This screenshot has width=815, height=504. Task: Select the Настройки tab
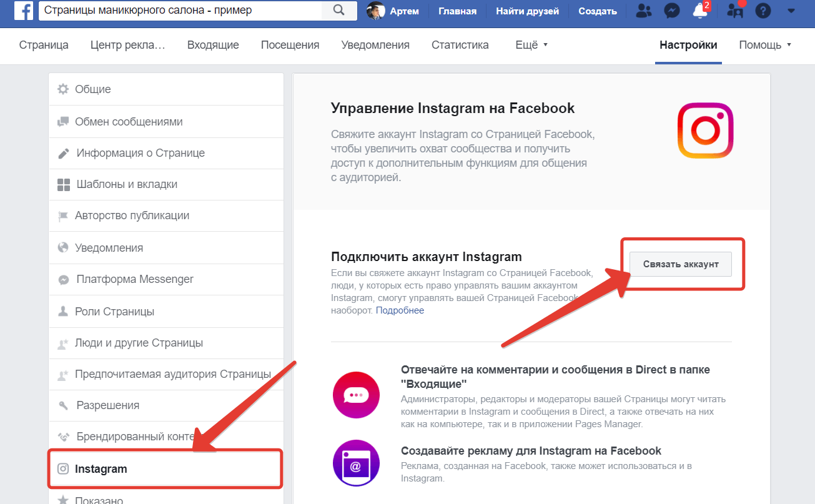(x=688, y=45)
